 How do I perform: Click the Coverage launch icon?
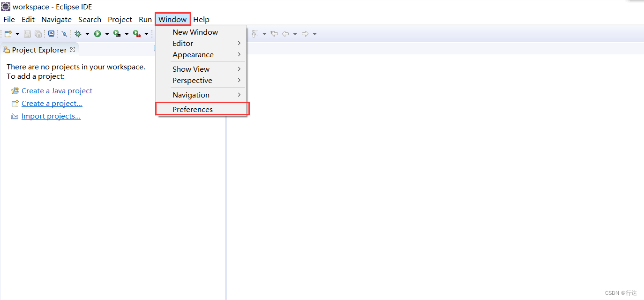117,34
